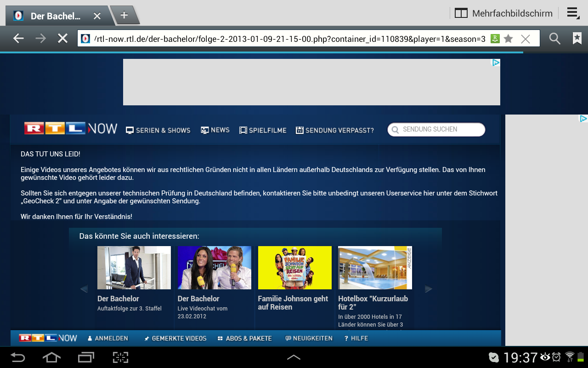The width and height of the screenshot is (588, 368).
Task: Click the DAS TUT UNS LEID! heading
Action: click(51, 154)
